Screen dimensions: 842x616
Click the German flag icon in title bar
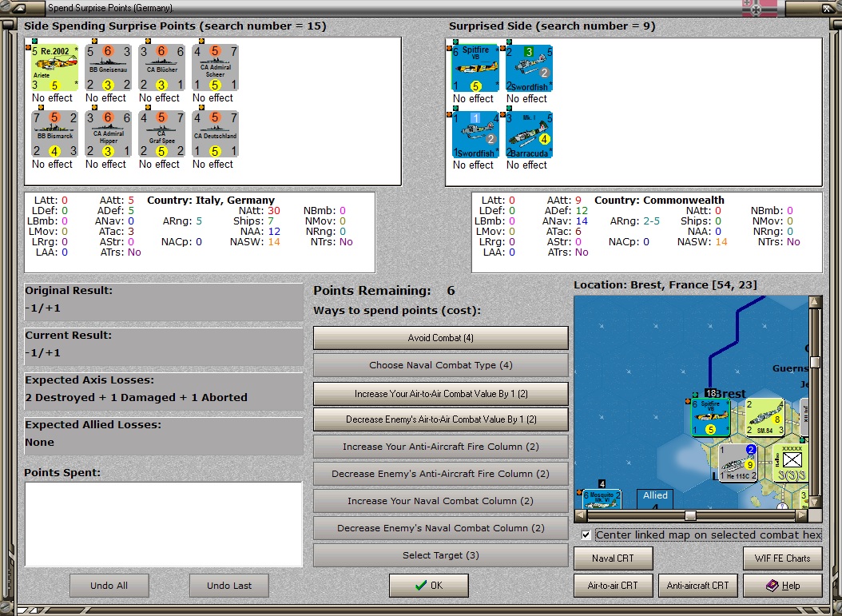[759, 8]
